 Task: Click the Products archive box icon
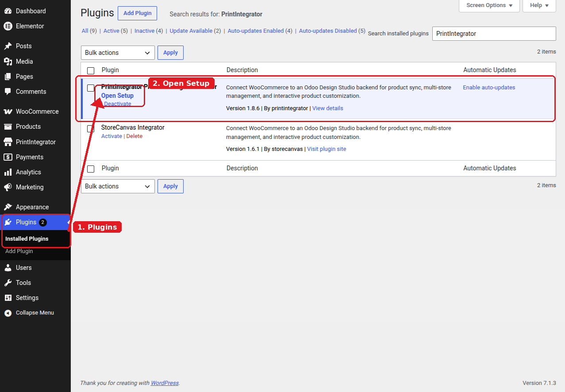point(8,127)
